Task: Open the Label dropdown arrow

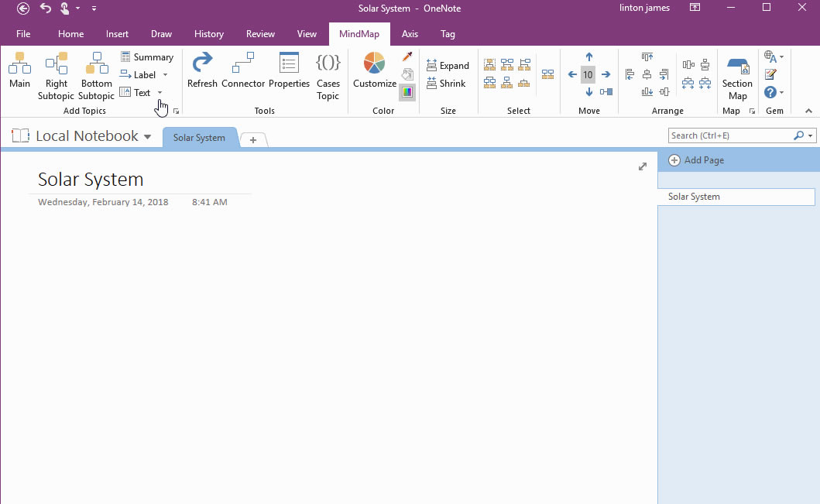Action: 166,74
